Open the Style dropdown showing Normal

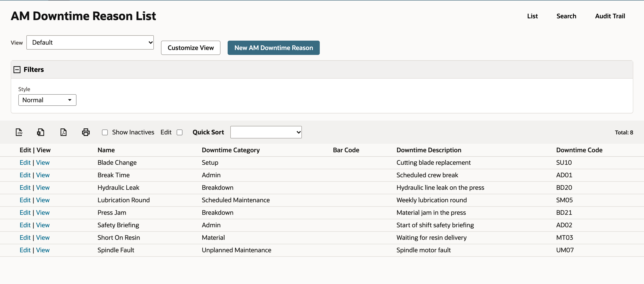47,100
